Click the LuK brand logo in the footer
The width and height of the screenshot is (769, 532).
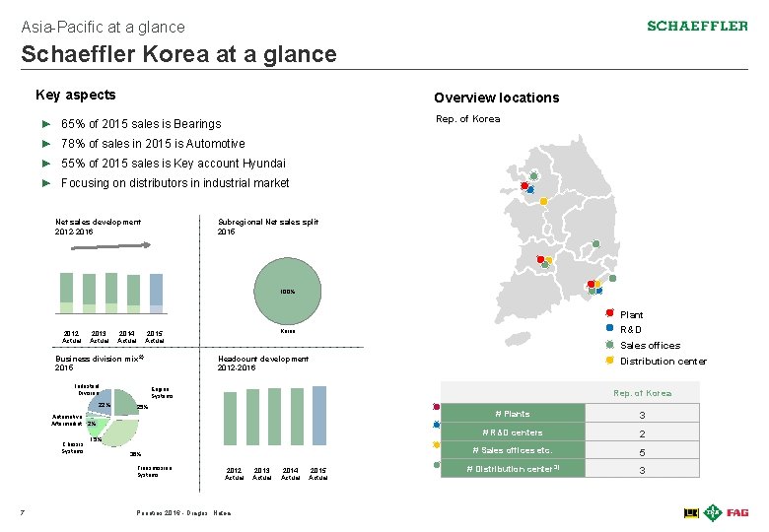pyautogui.click(x=691, y=513)
